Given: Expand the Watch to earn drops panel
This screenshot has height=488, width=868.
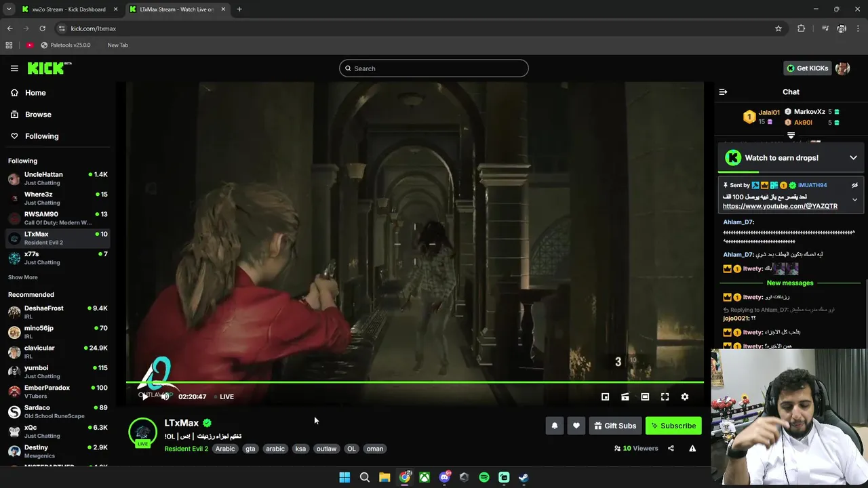Looking at the screenshot, I should click(853, 158).
